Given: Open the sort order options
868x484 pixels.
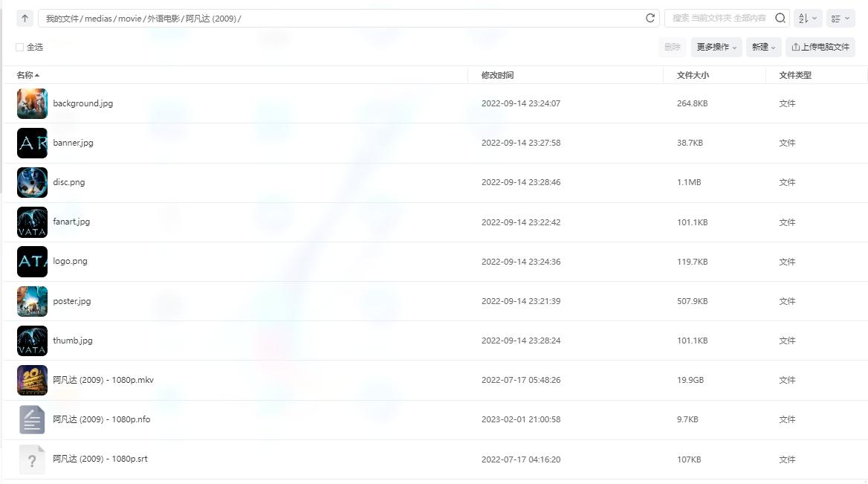Looking at the screenshot, I should pyautogui.click(x=808, y=19).
